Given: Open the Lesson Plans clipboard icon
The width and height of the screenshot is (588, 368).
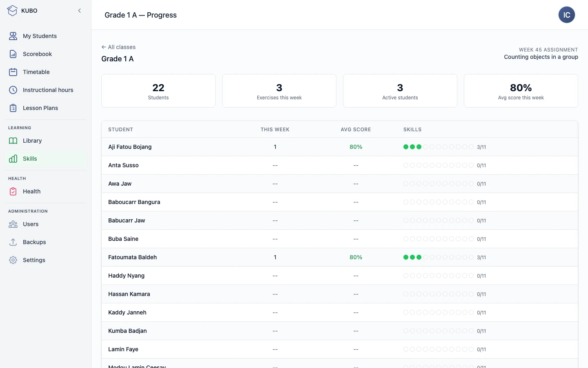Looking at the screenshot, I should 13,108.
